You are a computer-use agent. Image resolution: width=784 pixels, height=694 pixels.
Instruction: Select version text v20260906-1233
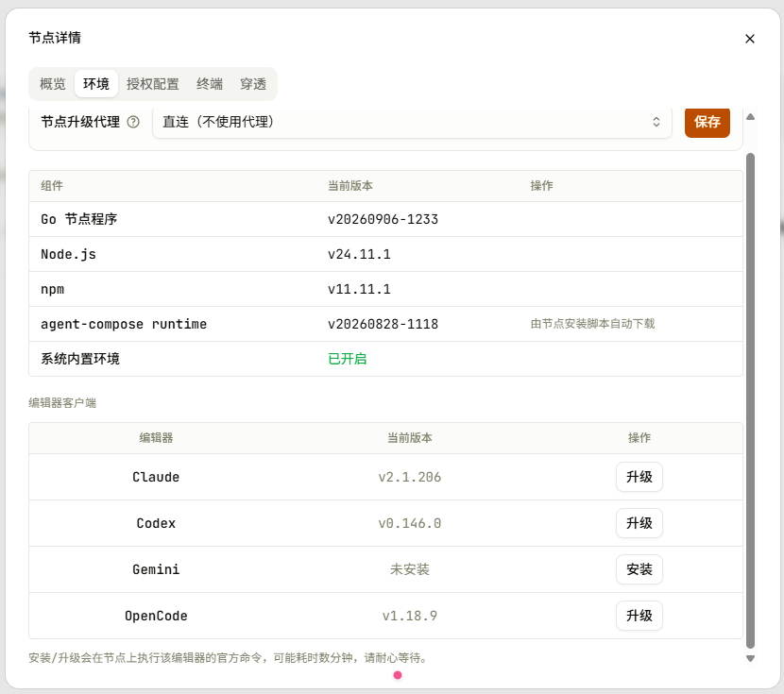pos(383,219)
